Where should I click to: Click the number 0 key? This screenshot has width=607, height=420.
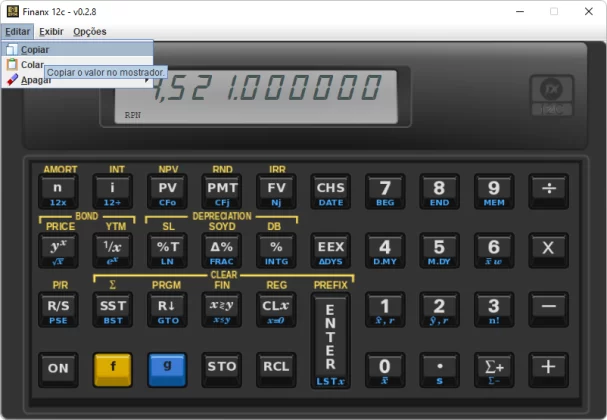coord(385,370)
